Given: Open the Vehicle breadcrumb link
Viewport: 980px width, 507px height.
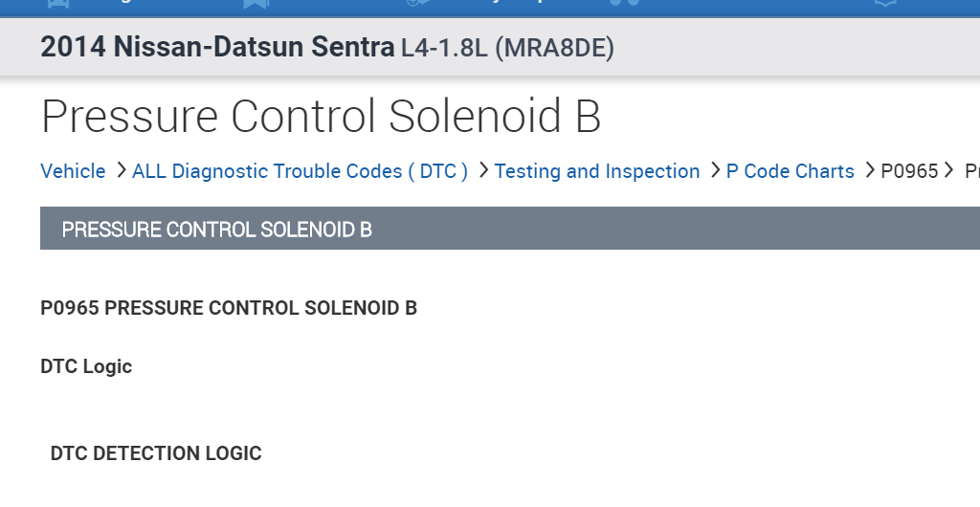Looking at the screenshot, I should 73,171.
